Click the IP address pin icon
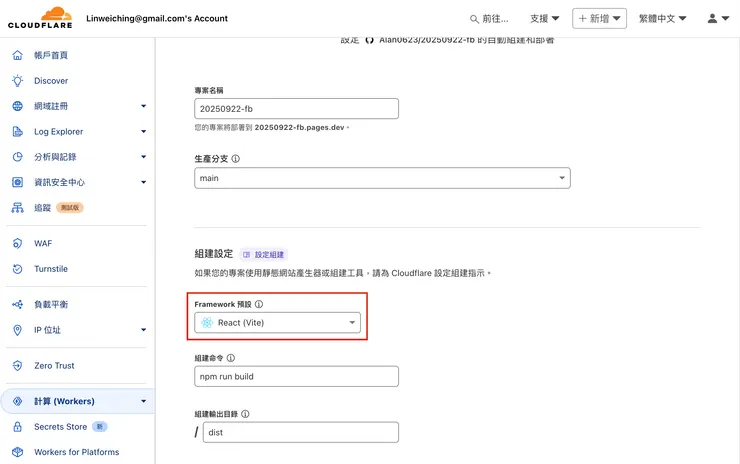Image resolution: width=740 pixels, height=464 pixels. (17, 330)
